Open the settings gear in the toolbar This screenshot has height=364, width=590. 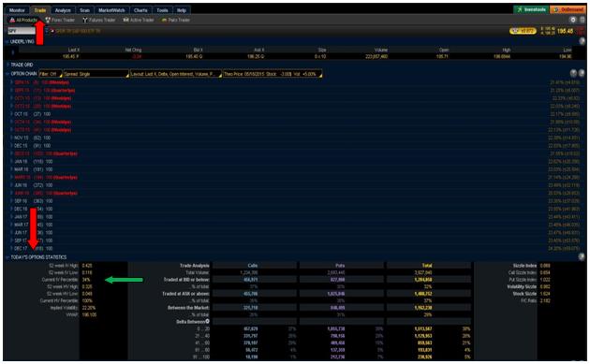[x=573, y=20]
